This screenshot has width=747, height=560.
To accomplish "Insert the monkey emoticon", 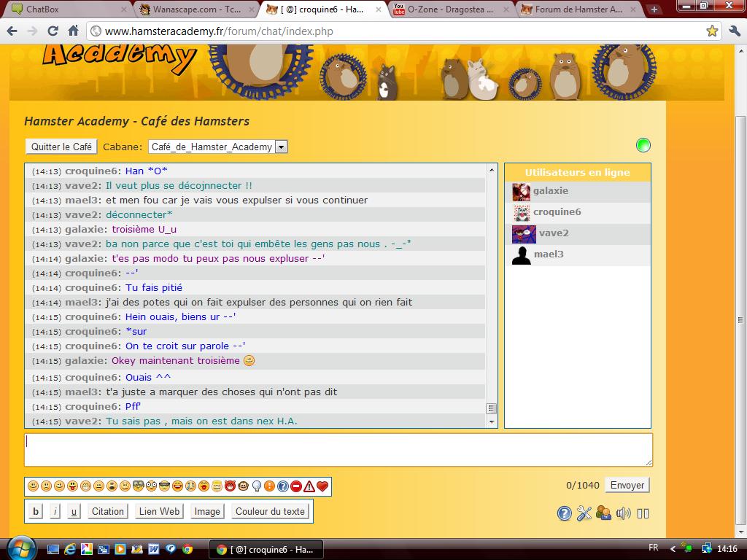I will [x=244, y=486].
